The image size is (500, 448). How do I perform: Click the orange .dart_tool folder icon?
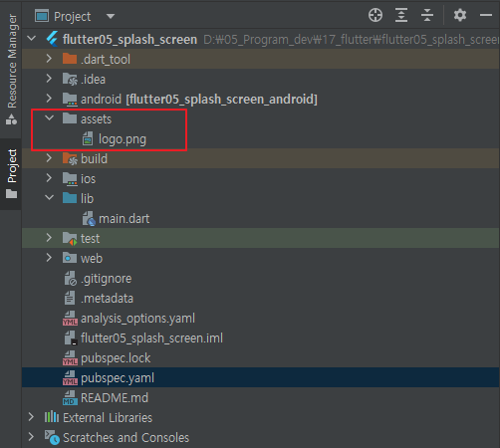pos(70,59)
